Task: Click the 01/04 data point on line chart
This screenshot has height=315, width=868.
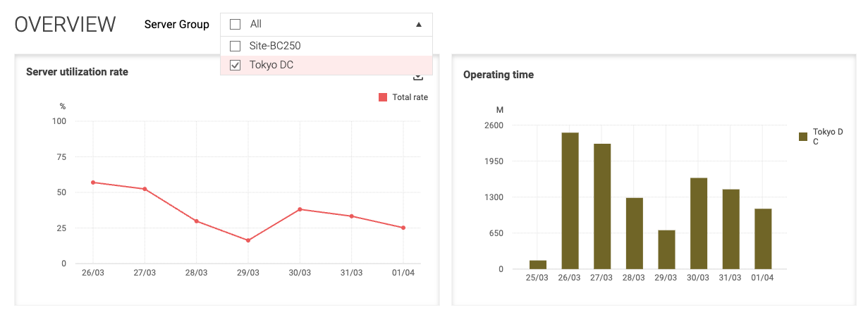Action: pos(403,228)
